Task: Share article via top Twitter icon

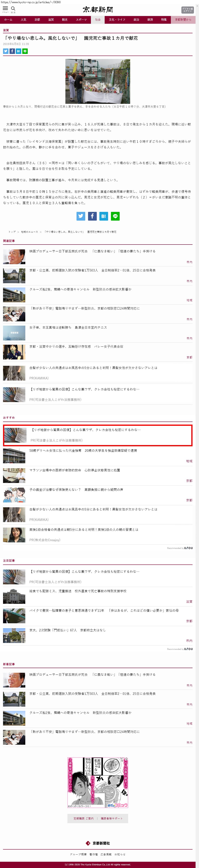Action: click(6, 51)
